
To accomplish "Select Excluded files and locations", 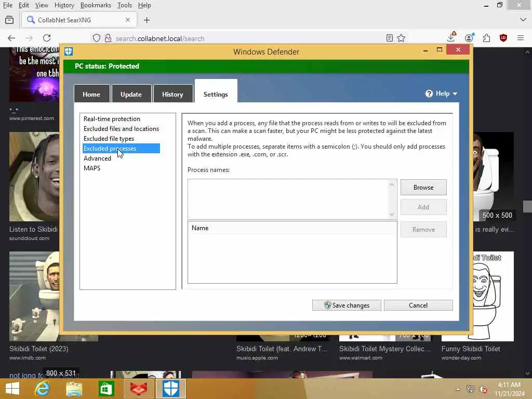I will [x=121, y=129].
